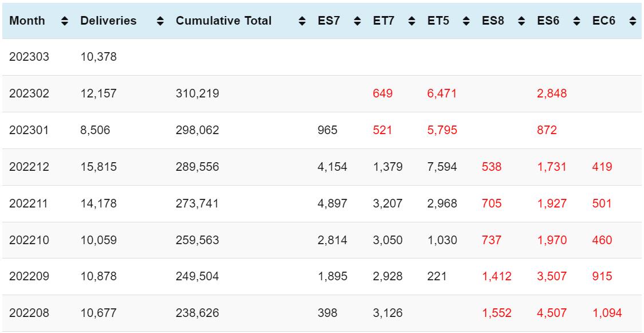Click ET5 column sort arrows
The image size is (644, 333).
coord(466,21)
